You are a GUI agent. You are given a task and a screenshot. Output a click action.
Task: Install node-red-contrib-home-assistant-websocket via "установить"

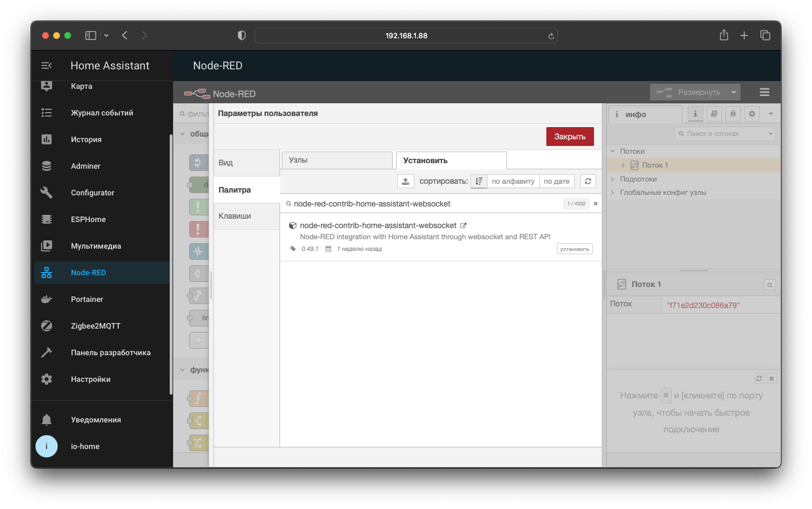(575, 249)
